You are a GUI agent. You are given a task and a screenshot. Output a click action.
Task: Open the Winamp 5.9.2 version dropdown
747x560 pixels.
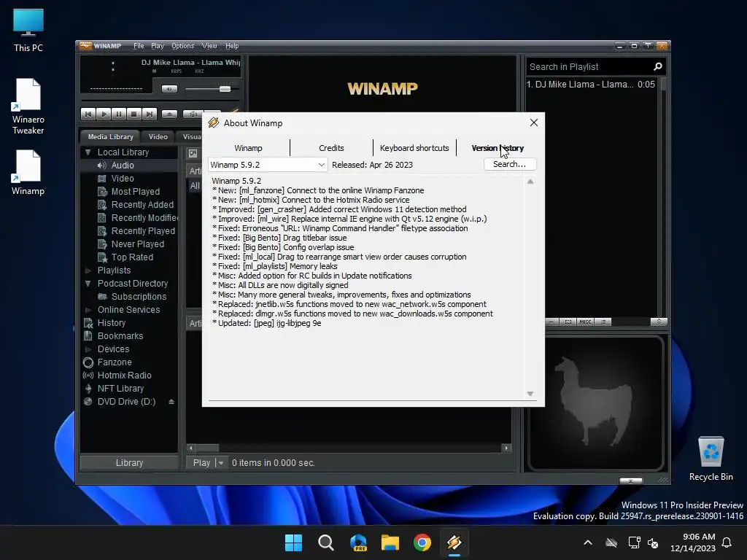coord(268,165)
